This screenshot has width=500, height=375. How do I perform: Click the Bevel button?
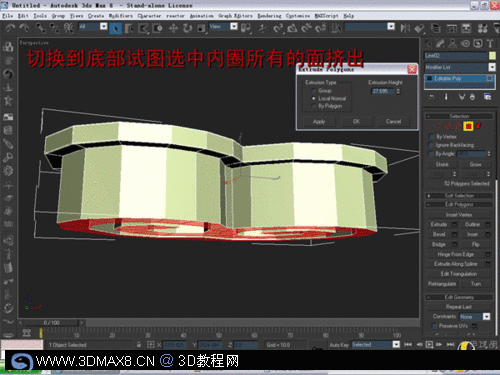[439, 234]
